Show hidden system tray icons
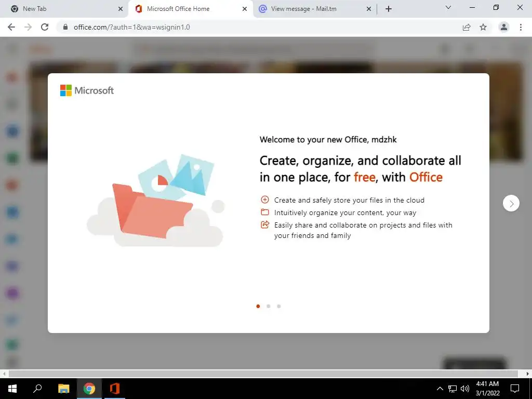The height and width of the screenshot is (399, 532). click(x=440, y=389)
